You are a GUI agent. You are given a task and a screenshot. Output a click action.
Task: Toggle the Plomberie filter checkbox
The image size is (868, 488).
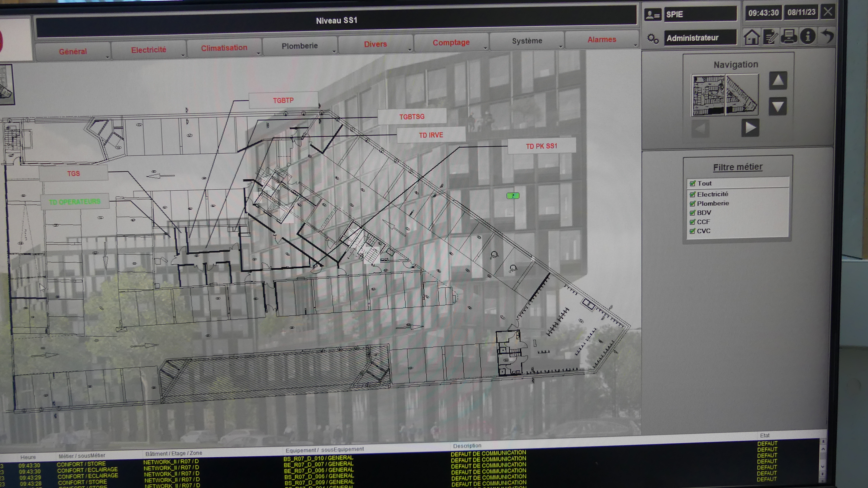tap(693, 204)
